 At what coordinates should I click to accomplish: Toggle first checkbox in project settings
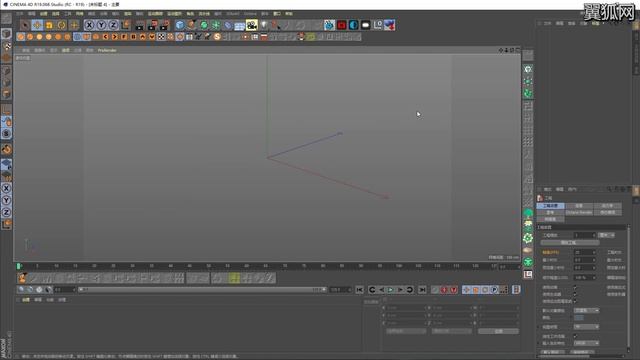575,287
